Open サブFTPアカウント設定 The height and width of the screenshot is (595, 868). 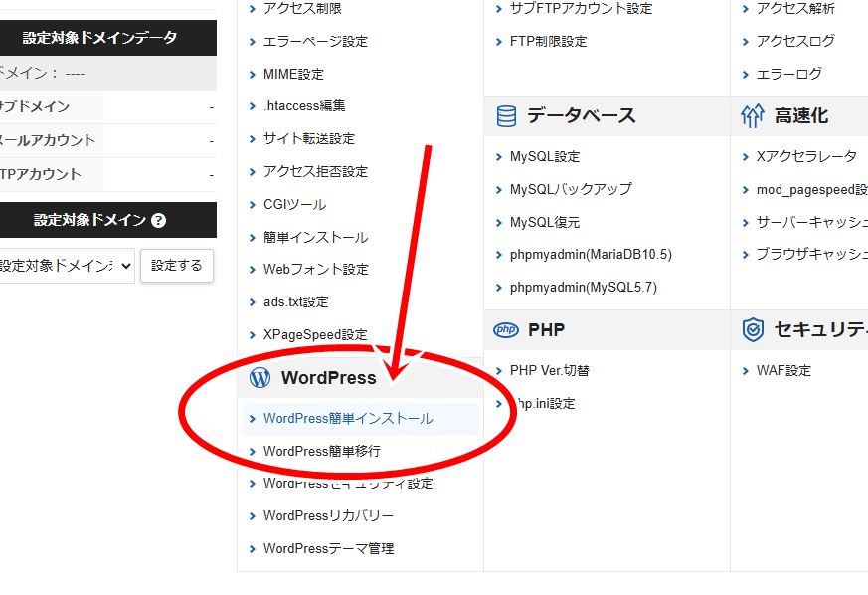tap(582, 8)
